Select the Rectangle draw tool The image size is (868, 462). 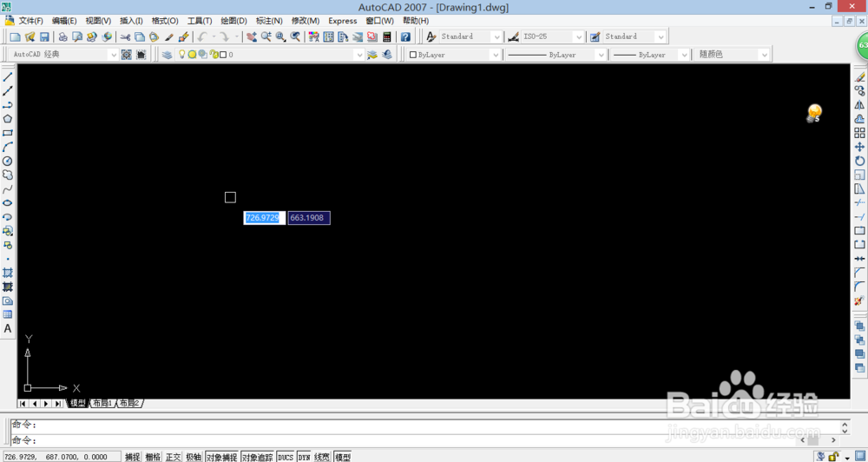coord(8,133)
